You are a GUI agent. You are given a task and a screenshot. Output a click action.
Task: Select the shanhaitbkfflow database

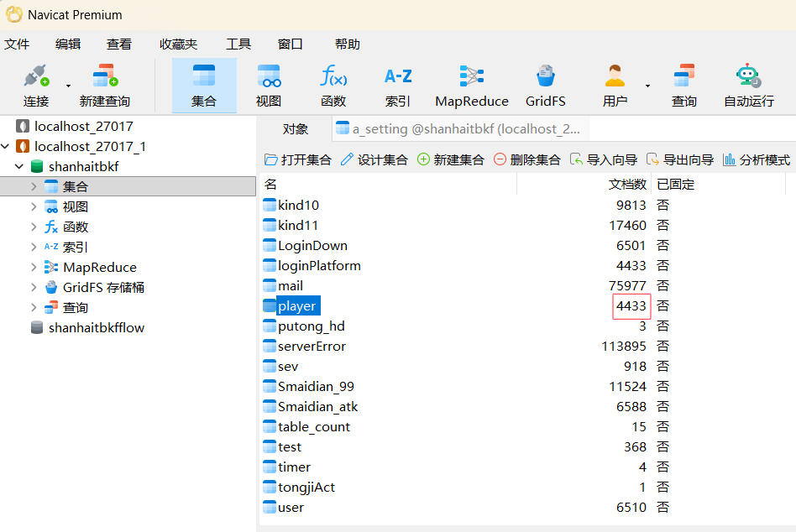click(96, 328)
